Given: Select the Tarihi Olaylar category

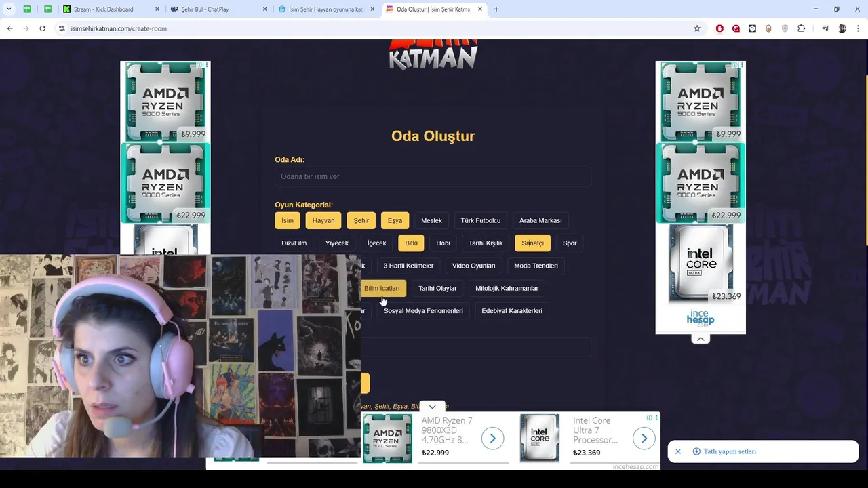Looking at the screenshot, I should coord(437,288).
